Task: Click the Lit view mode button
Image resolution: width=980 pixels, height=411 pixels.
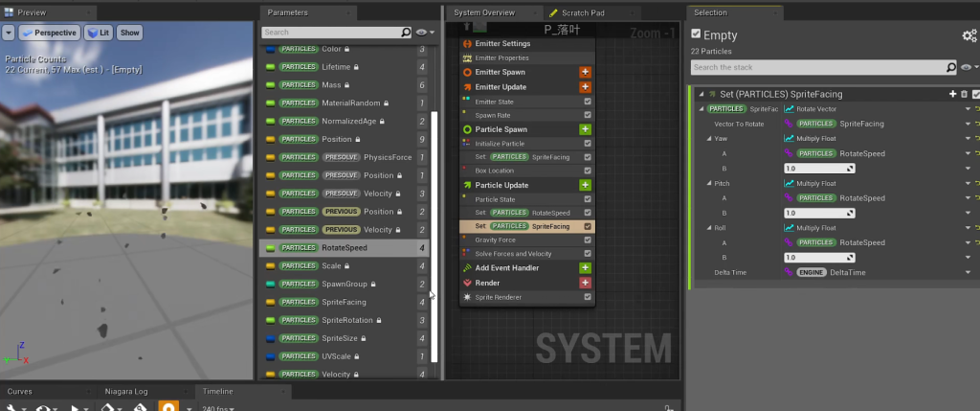Action: [x=99, y=32]
